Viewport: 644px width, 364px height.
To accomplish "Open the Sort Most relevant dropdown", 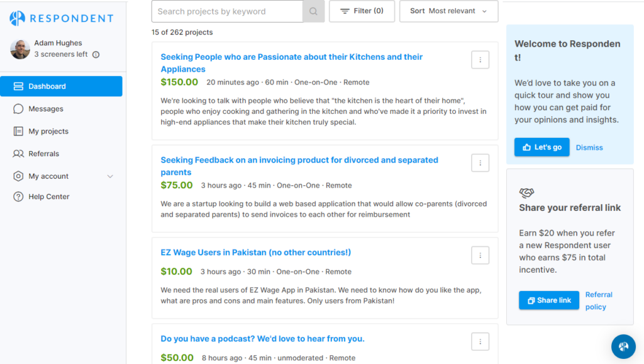I will click(x=448, y=11).
